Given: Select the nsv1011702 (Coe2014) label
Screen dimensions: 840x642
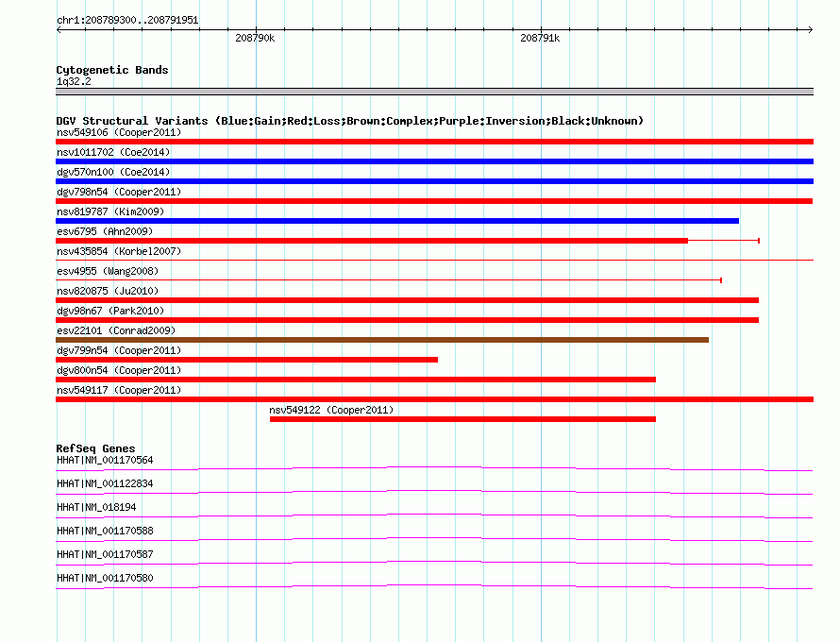Looking at the screenshot, I should point(113,152).
